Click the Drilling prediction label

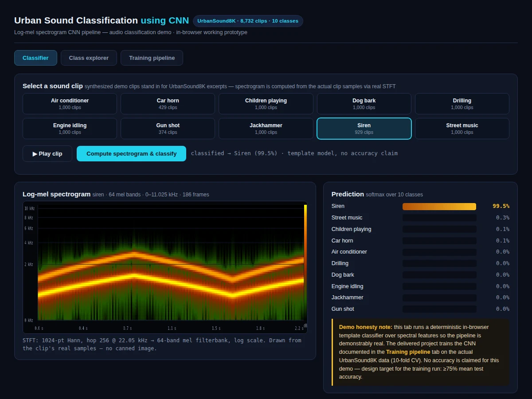click(x=340, y=263)
